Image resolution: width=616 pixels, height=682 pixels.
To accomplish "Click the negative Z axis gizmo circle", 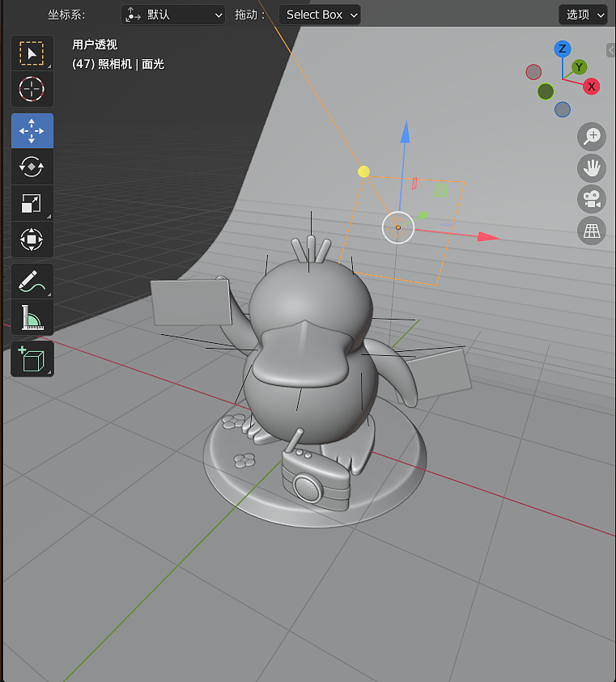I will tap(563, 109).
